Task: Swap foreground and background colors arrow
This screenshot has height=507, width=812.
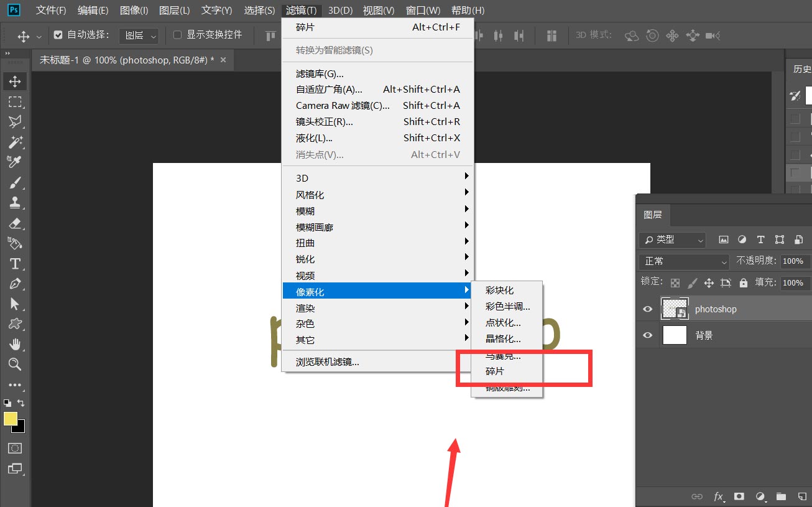Action: pyautogui.click(x=21, y=403)
